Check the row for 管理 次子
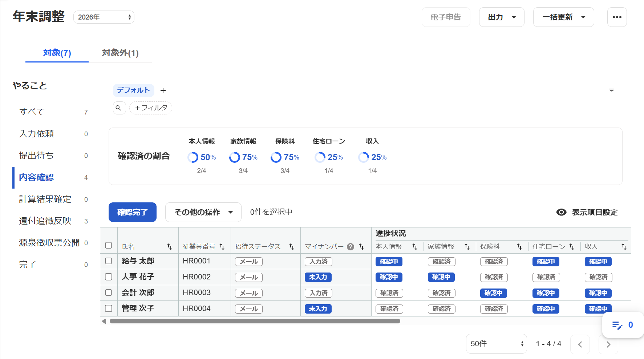Viewport: 644px width, 359px height. 109,308
